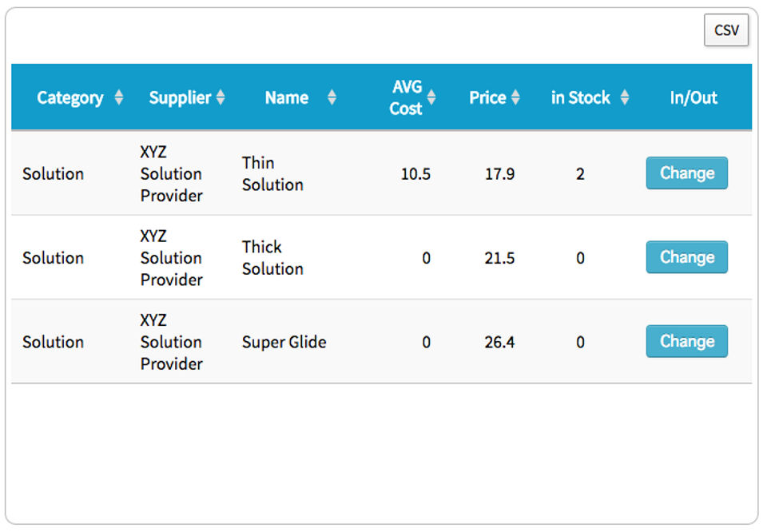Screen dimensions: 767x532
Task: Click the Supplier column sort arrows icon
Action: (x=221, y=97)
